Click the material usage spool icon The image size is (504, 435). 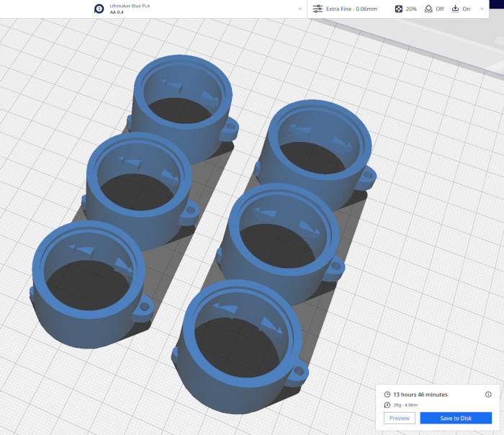coord(387,406)
